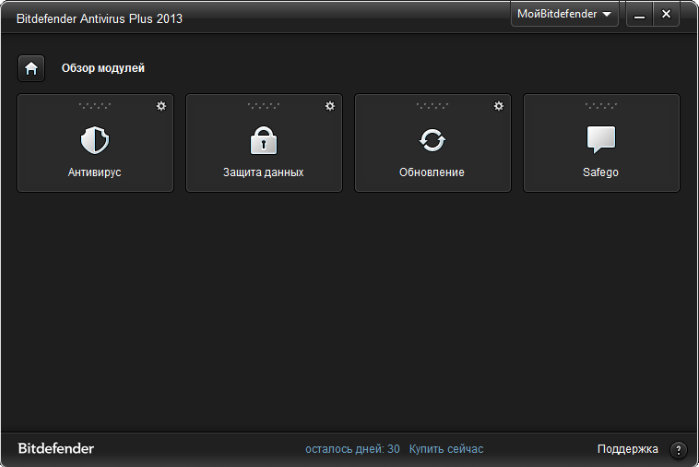699x467 pixels.
Task: Select the Safego module label
Action: coord(601,172)
